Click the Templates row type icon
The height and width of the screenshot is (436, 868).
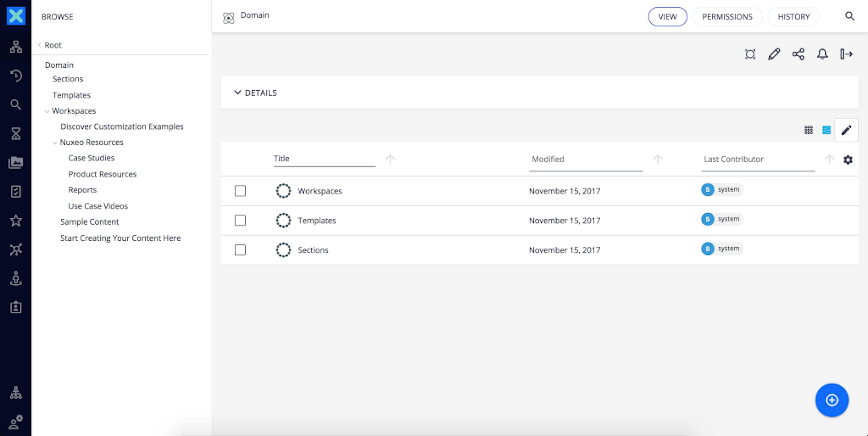click(283, 220)
